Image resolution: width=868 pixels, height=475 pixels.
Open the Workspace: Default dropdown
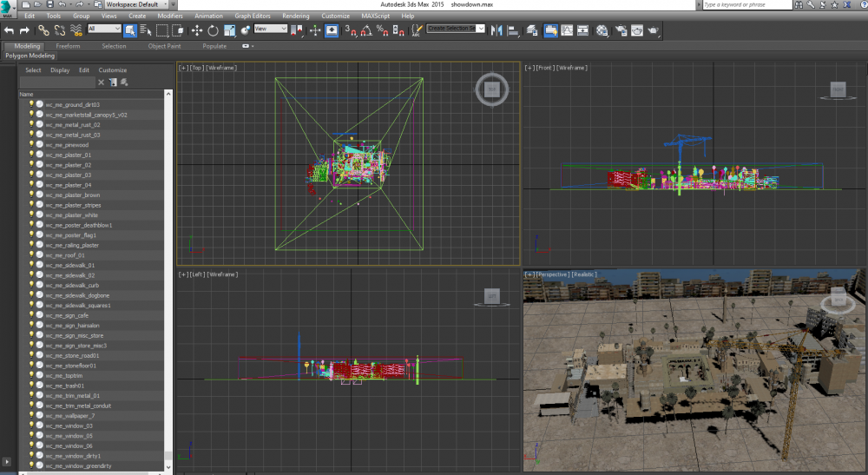pyautogui.click(x=139, y=4)
